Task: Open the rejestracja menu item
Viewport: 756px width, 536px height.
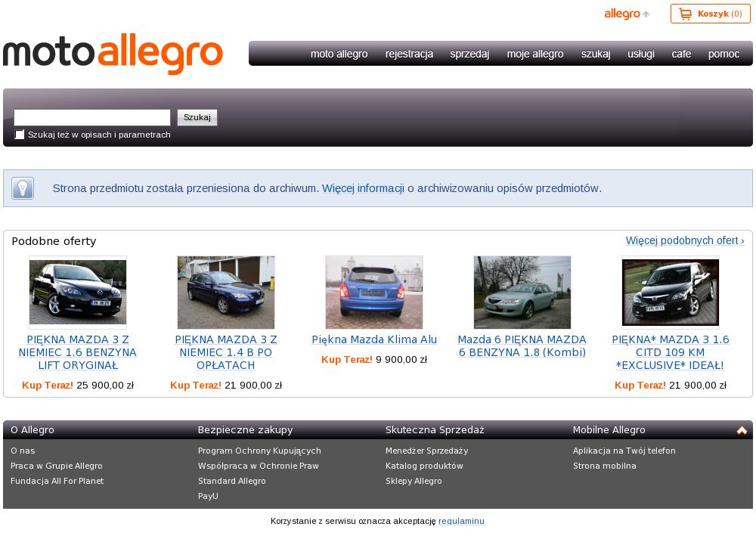Action: pos(409,54)
